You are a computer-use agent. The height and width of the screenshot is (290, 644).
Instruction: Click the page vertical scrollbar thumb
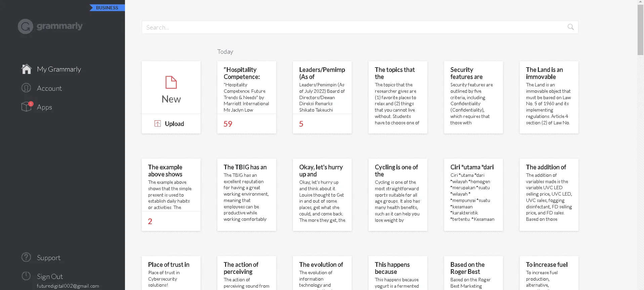[640, 29]
